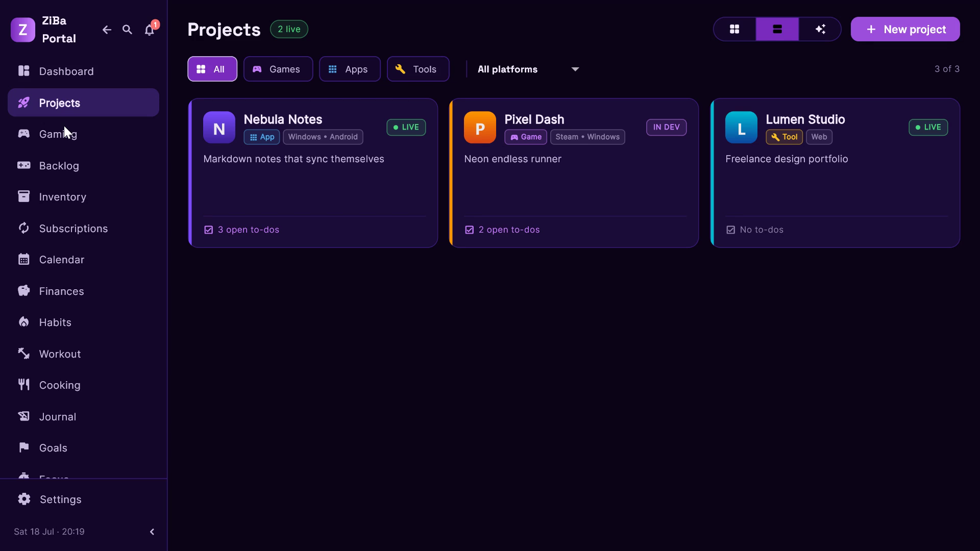The width and height of the screenshot is (980, 551).
Task: Click the LIVE status on Nebula Notes
Action: [x=406, y=127]
